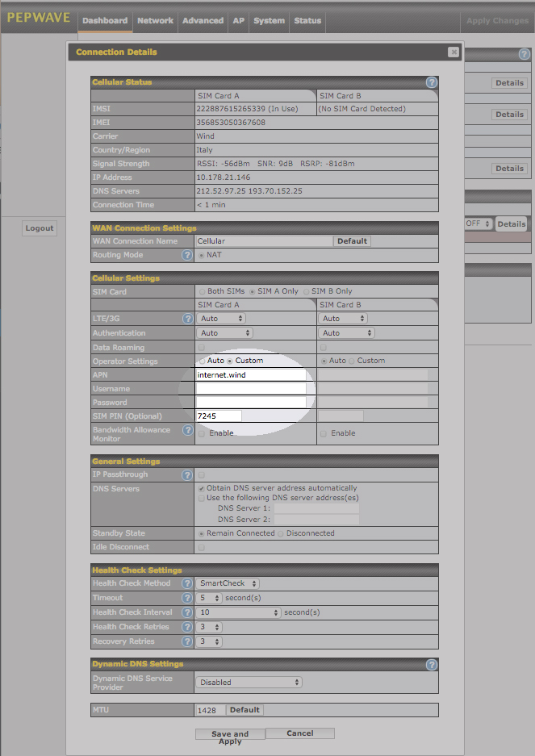Viewport: 535px width, 756px height.
Task: Click into the APN field
Action: 251,374
